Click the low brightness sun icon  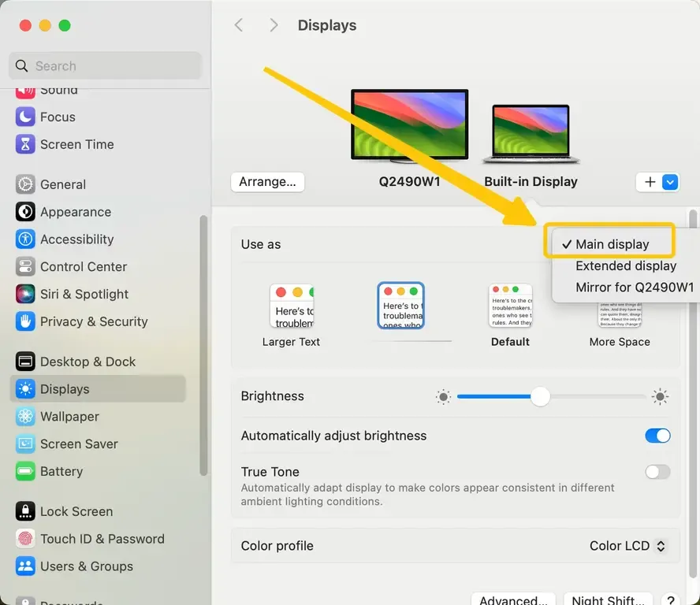tap(443, 396)
